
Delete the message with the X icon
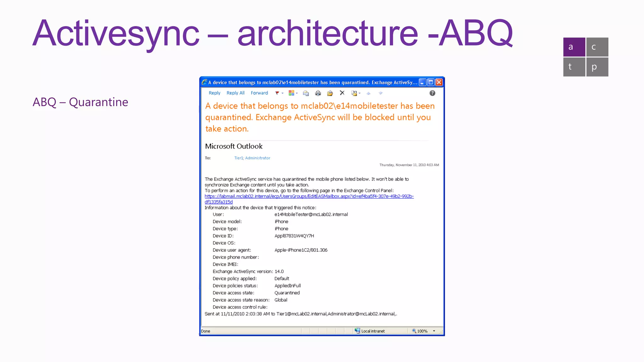(x=342, y=93)
